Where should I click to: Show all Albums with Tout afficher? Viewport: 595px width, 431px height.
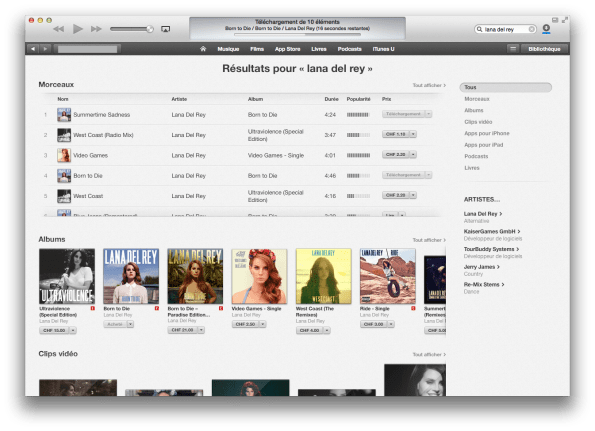point(429,240)
